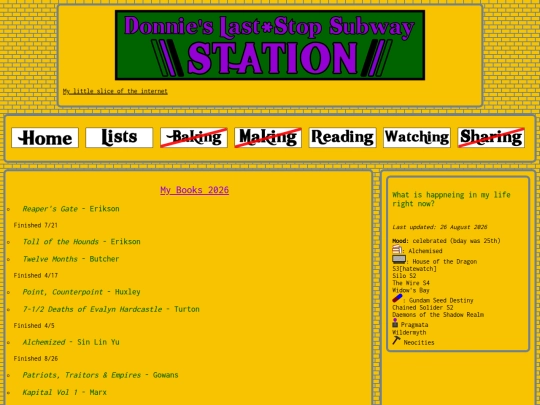Select the crossed-out Making button
Screen dimensions: 540x405
268,138
